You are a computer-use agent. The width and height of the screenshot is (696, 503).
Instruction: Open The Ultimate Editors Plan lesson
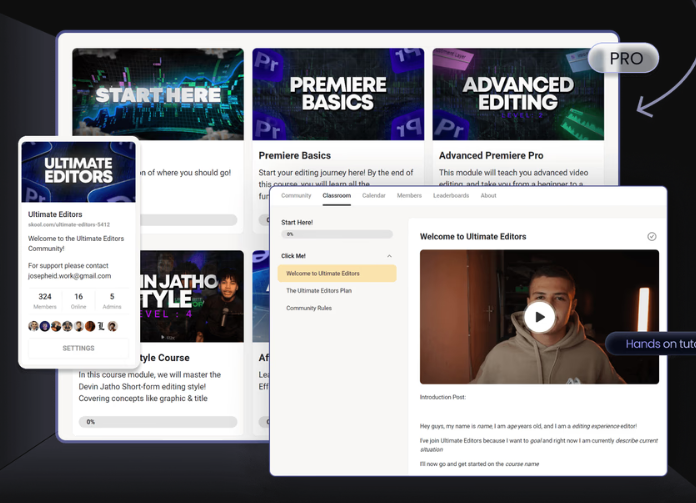(319, 291)
